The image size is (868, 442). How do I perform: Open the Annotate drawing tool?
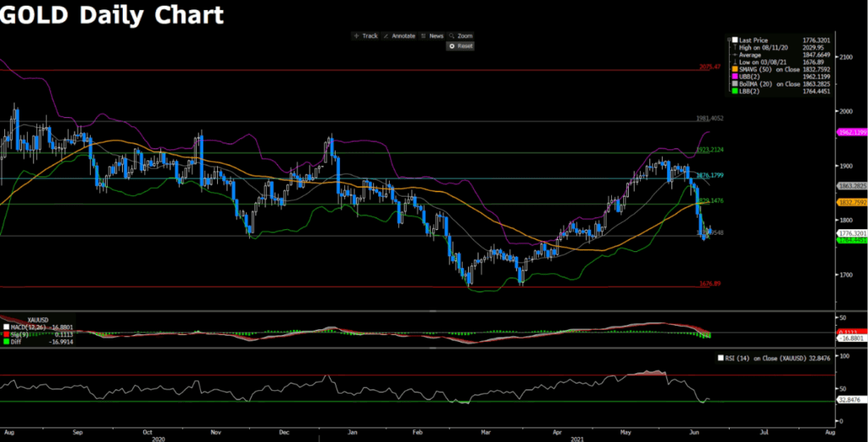pyautogui.click(x=398, y=36)
